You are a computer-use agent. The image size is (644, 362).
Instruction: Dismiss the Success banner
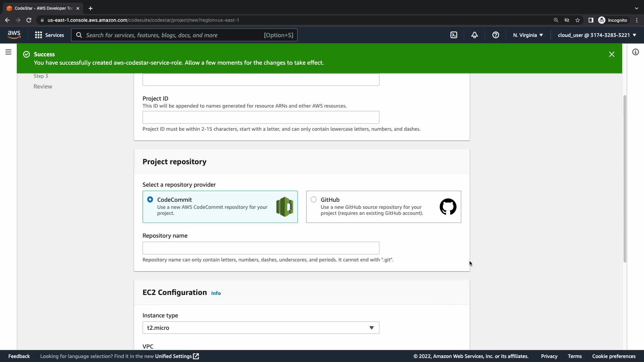tap(611, 54)
